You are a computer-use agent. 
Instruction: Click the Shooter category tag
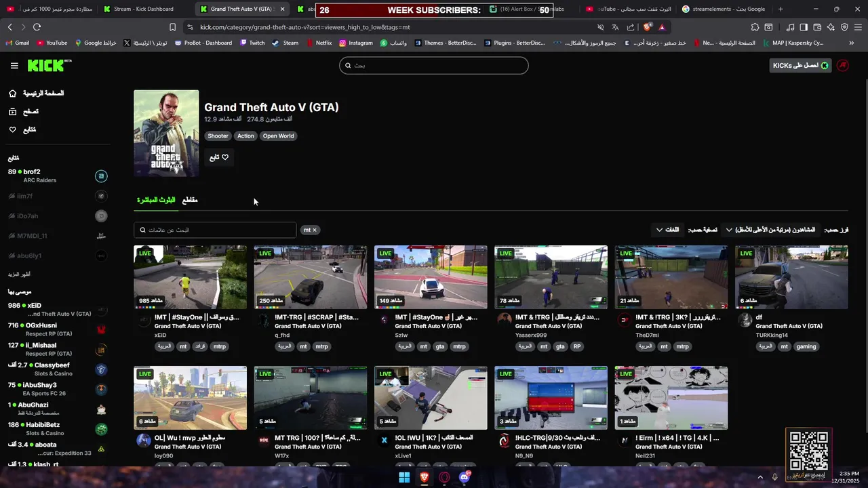(218, 136)
